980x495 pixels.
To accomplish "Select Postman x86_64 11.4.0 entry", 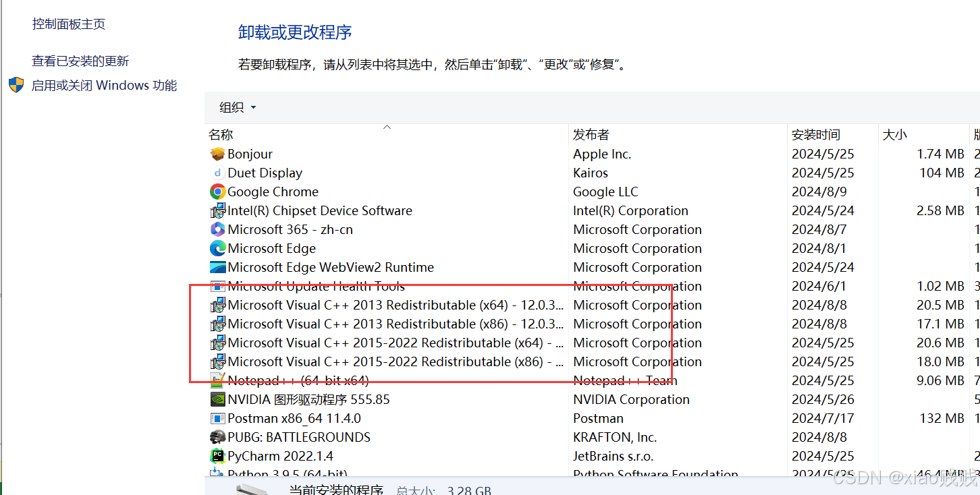I will (294, 419).
